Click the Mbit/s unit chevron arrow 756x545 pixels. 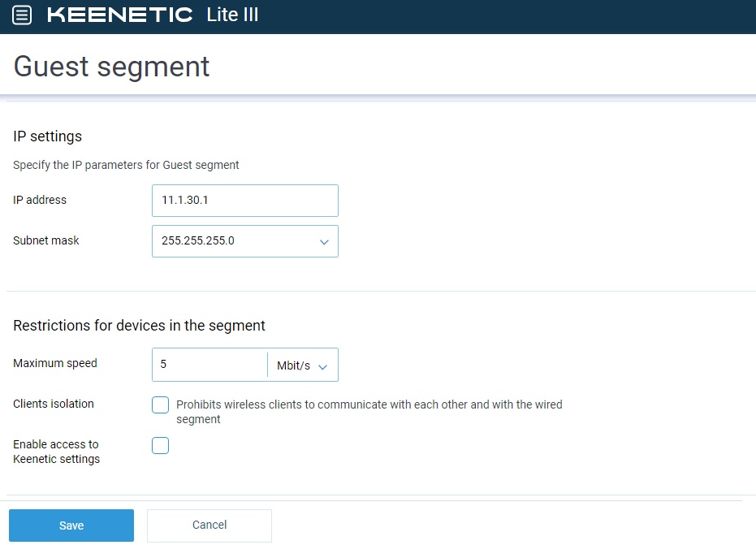pyautogui.click(x=323, y=366)
